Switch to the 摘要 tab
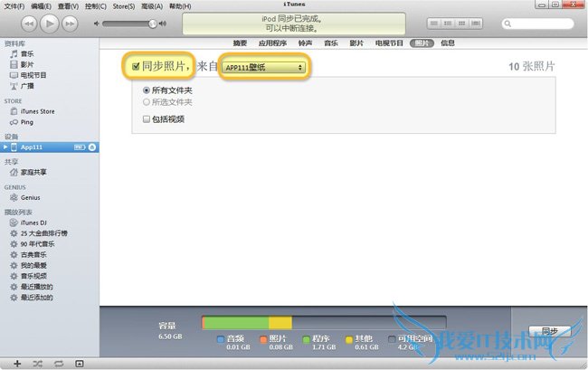Image resolution: width=588 pixels, height=370 pixels. [240, 43]
